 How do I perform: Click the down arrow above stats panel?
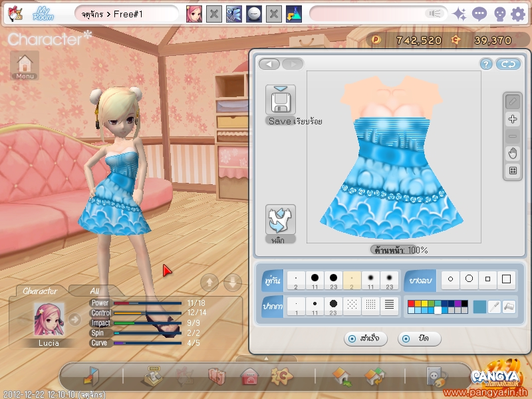tap(233, 282)
